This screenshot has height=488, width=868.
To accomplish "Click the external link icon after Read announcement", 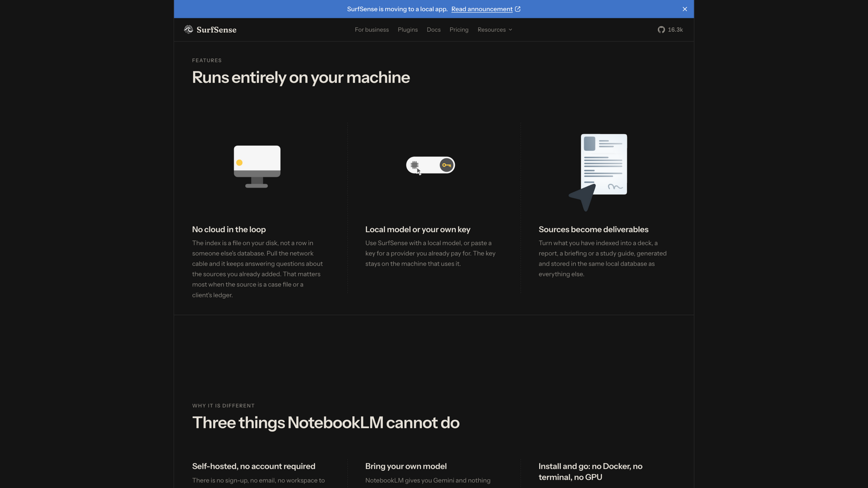I will pyautogui.click(x=518, y=9).
